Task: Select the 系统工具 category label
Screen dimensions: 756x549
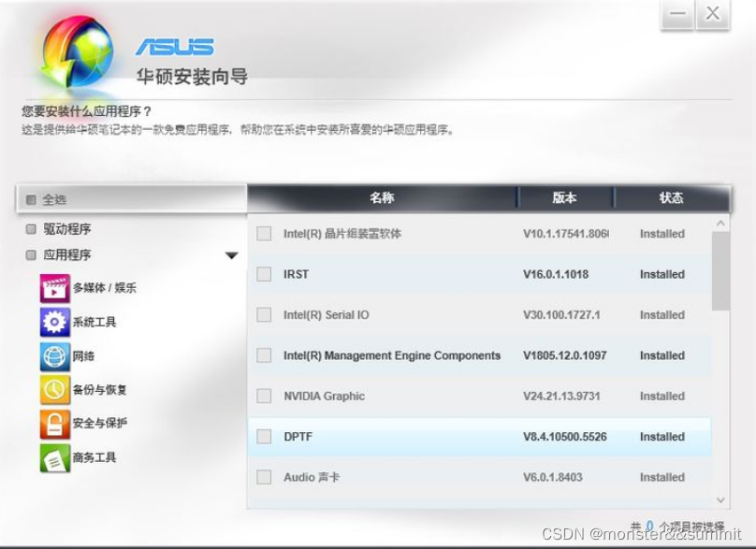Action: pos(94,322)
